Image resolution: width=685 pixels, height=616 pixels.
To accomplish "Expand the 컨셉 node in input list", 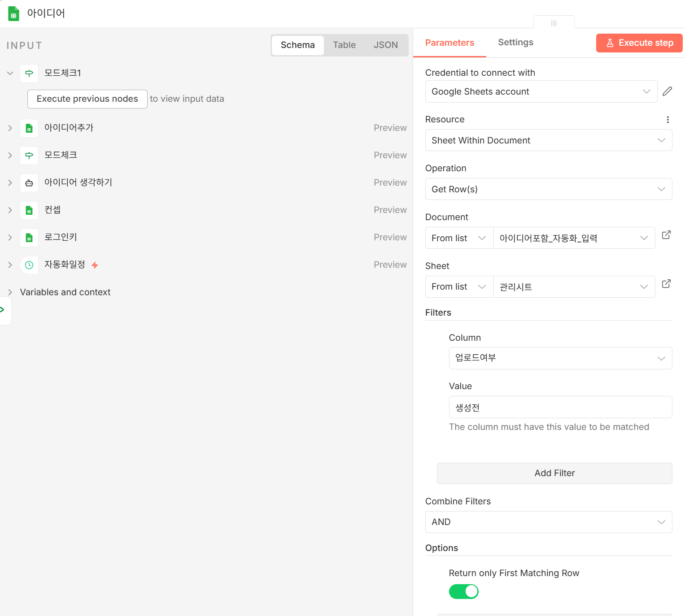I will pyautogui.click(x=10, y=210).
